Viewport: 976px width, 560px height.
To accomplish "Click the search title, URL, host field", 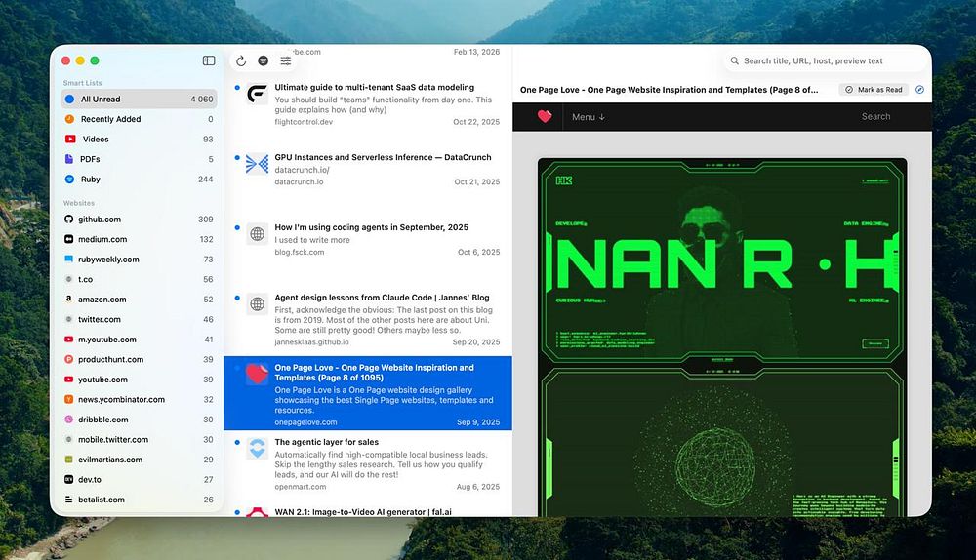I will point(825,61).
